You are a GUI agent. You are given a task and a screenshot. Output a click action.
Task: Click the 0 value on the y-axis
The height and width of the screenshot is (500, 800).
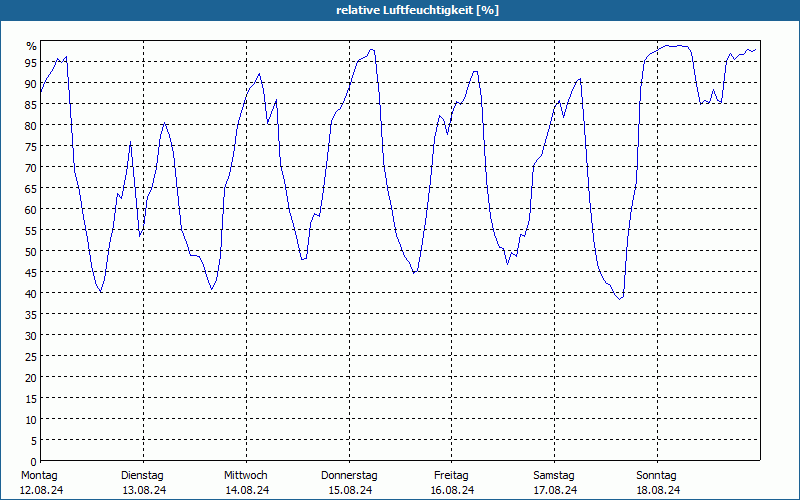[x=34, y=462]
